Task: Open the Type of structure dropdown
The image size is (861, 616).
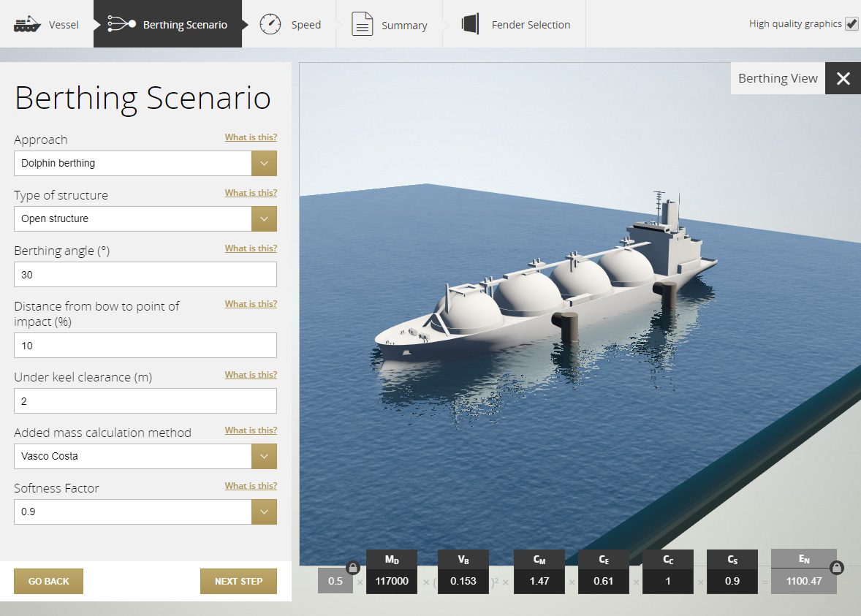Action: 264,218
